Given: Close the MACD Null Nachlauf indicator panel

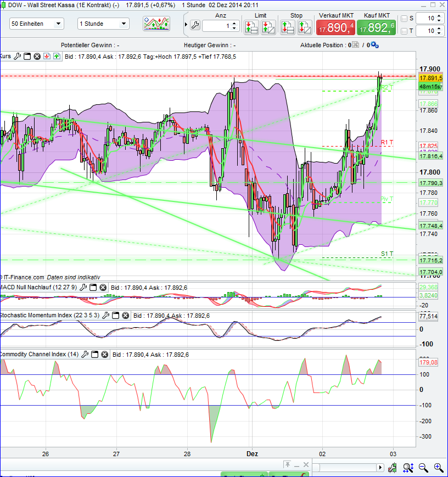Looking at the screenshot, I should 103,287.
